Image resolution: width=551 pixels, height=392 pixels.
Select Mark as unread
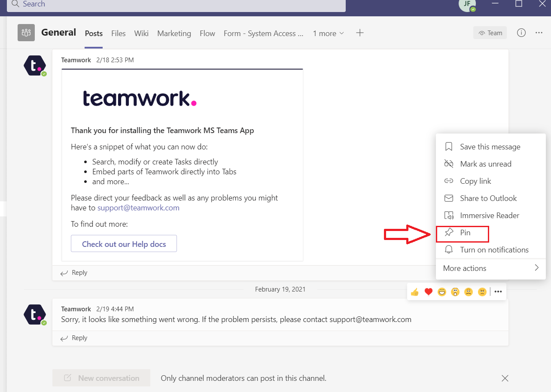490,164
